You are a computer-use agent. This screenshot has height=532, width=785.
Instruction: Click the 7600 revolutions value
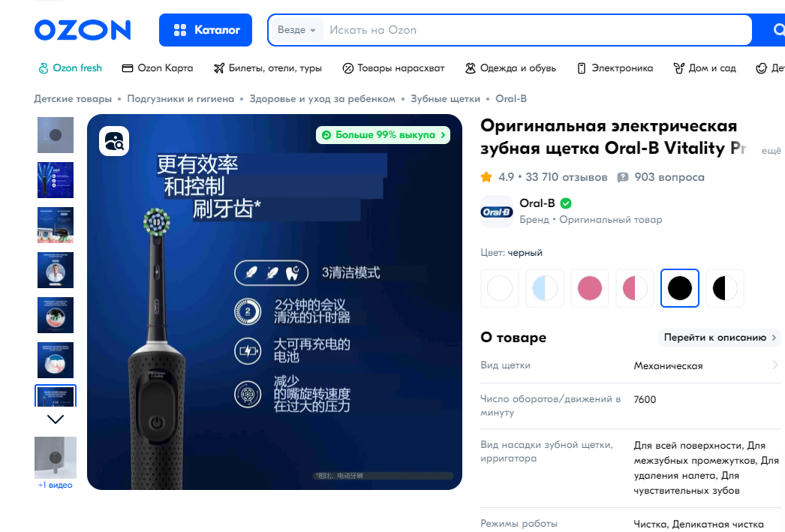tap(645, 399)
